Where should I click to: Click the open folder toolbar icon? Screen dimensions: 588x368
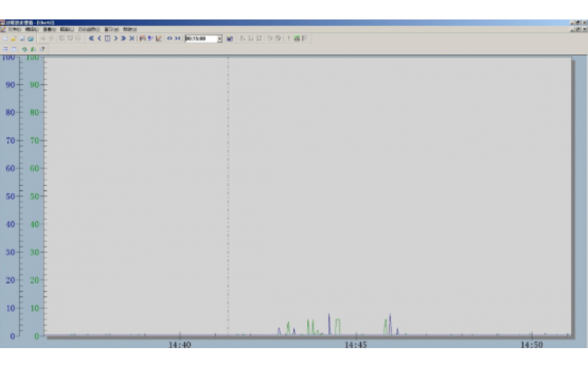(x=13, y=38)
